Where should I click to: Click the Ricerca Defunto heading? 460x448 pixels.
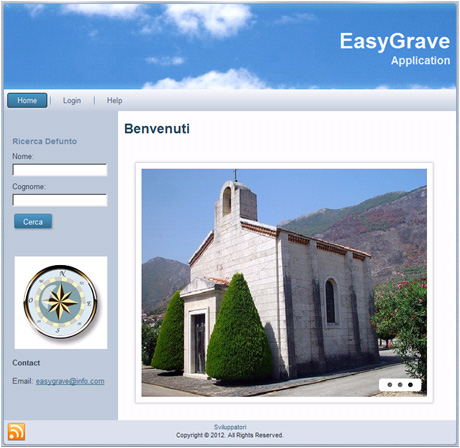coord(45,141)
